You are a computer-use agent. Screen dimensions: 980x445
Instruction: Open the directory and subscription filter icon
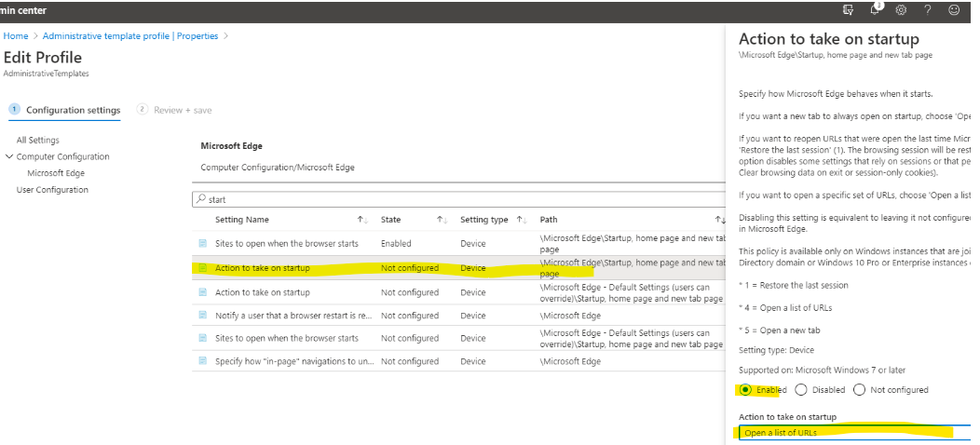click(x=848, y=10)
